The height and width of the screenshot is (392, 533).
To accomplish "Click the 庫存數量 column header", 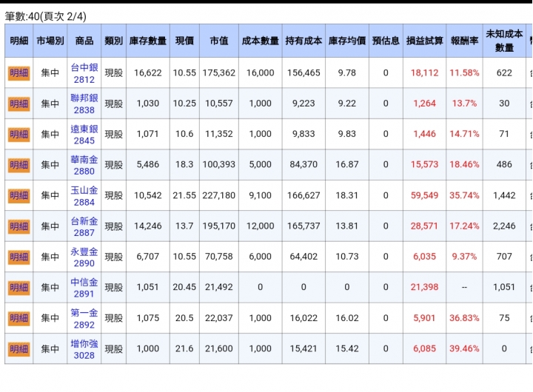I will (x=148, y=41).
